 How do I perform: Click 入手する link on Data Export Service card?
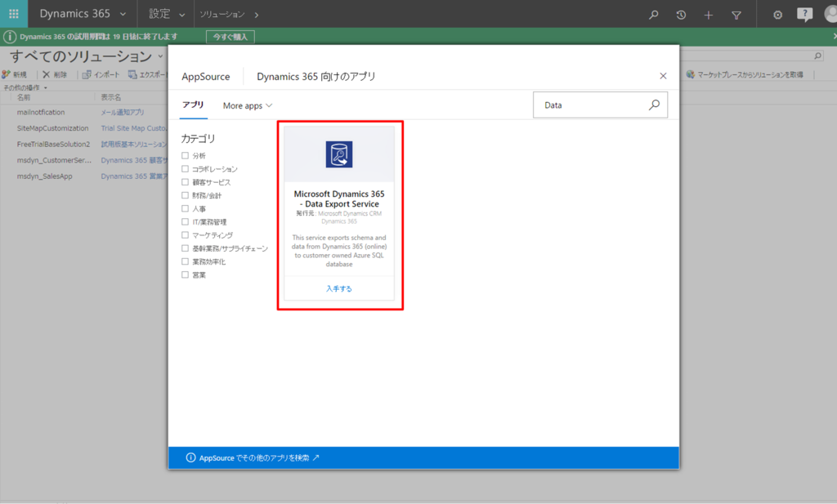pyautogui.click(x=339, y=288)
